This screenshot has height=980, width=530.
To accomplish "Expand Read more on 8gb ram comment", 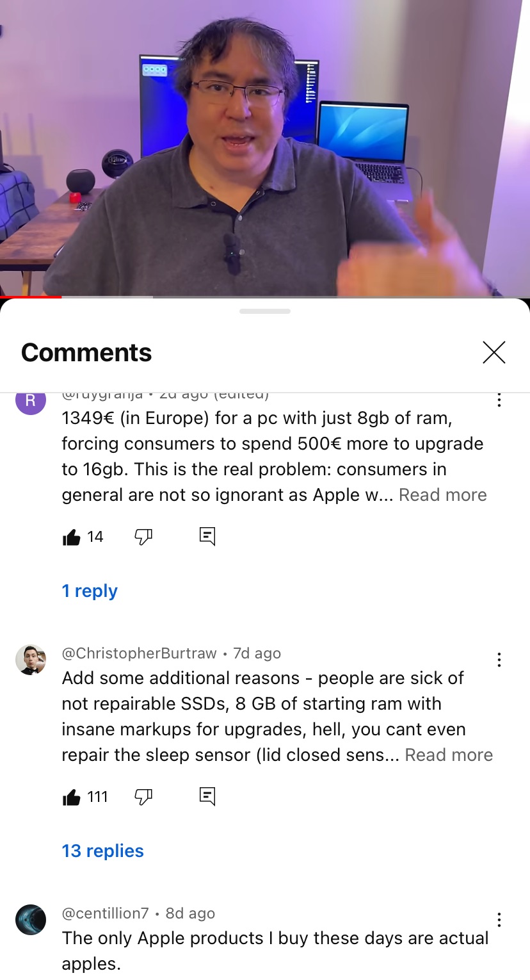I will pyautogui.click(x=443, y=495).
